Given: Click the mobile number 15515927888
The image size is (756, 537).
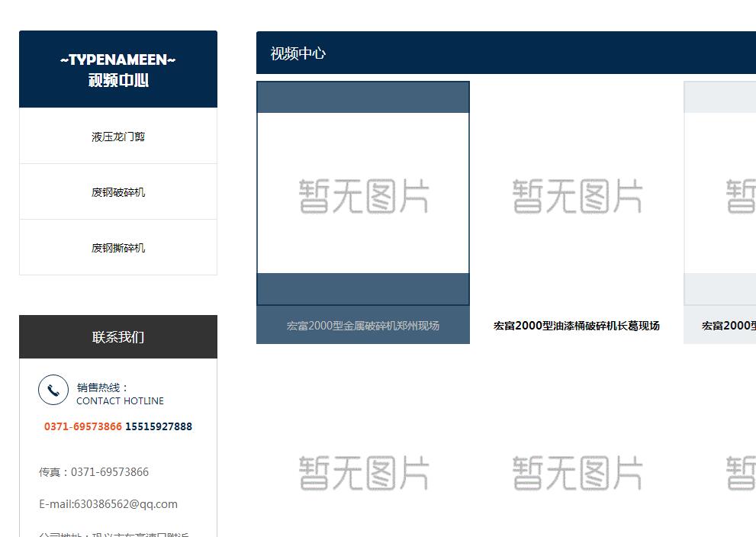Looking at the screenshot, I should click(159, 426).
